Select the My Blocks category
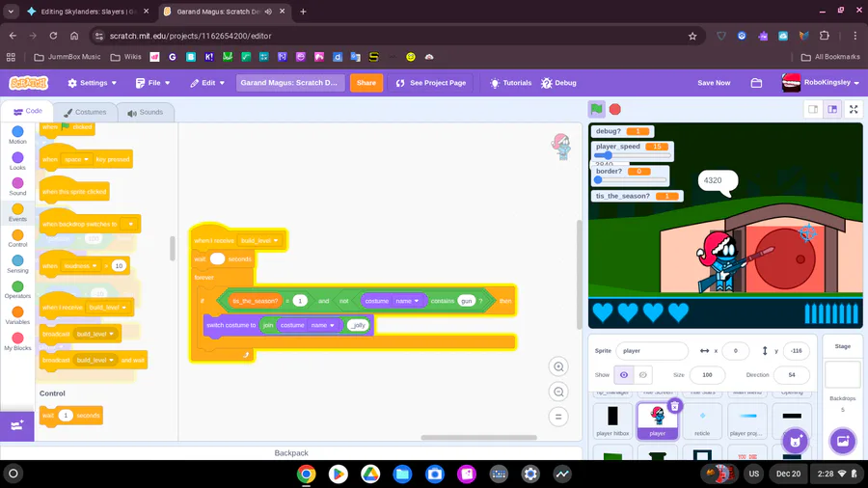Screen dimensions: 868x488 pos(17,341)
